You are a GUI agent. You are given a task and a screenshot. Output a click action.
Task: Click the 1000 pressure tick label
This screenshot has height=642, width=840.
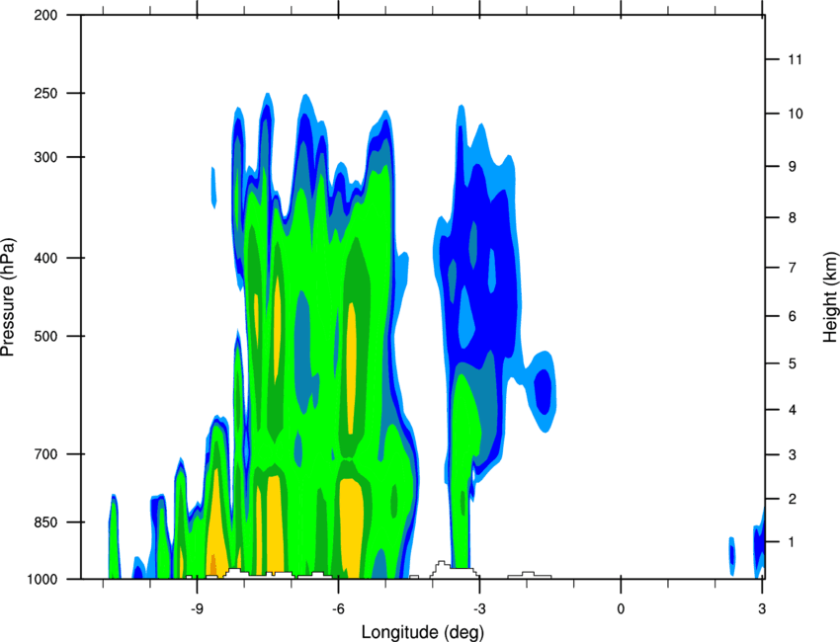42,580
